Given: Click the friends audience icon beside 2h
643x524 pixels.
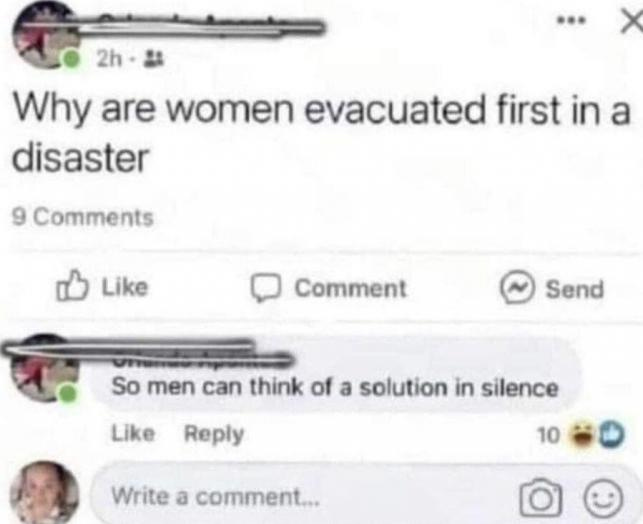Looking at the screenshot, I should tap(146, 61).
